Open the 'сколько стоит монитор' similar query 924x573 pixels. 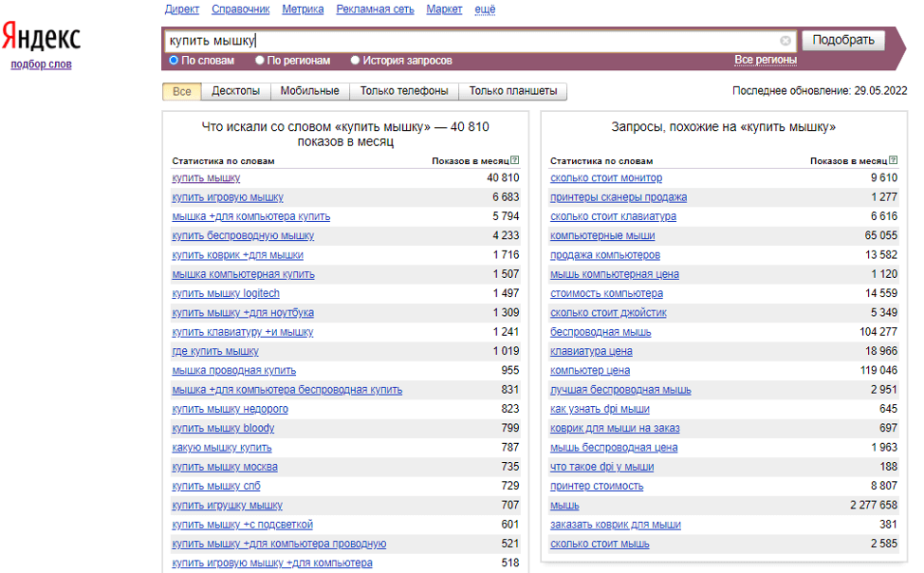pos(606,178)
